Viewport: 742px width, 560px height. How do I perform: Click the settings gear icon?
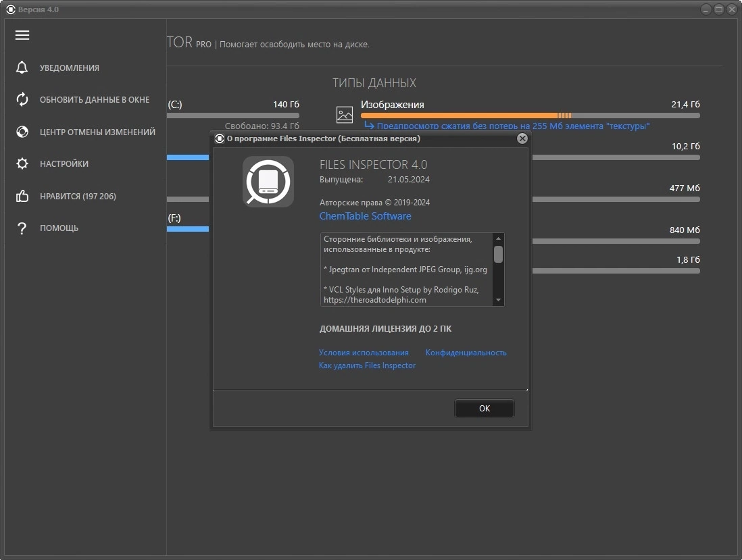pos(22,163)
